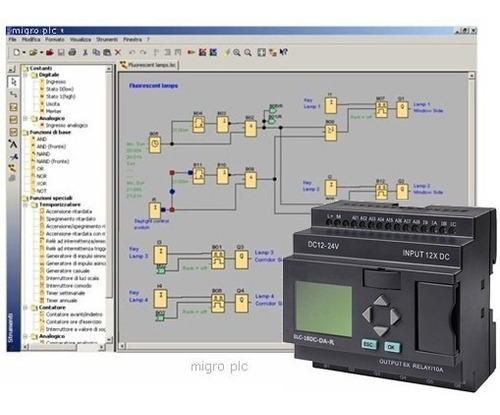Open the Formato menu

(x=55, y=40)
